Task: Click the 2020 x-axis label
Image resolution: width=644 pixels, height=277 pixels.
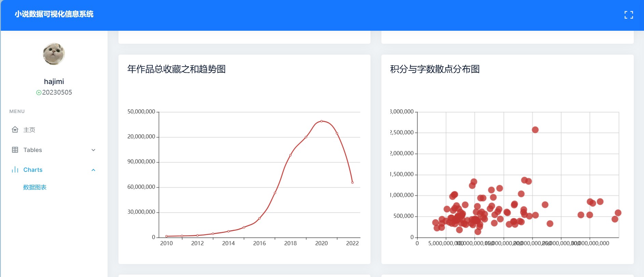Action: (x=322, y=243)
